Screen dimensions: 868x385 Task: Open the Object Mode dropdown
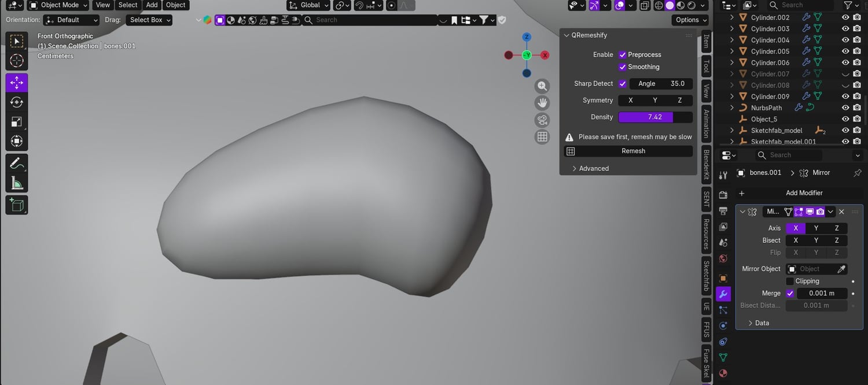click(x=58, y=5)
